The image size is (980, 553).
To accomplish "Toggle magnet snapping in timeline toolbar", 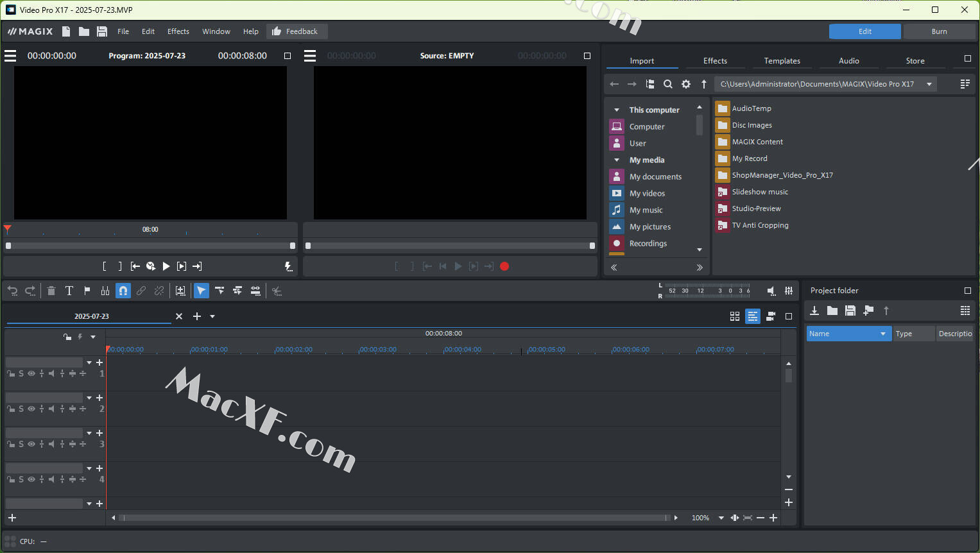I will click(123, 291).
